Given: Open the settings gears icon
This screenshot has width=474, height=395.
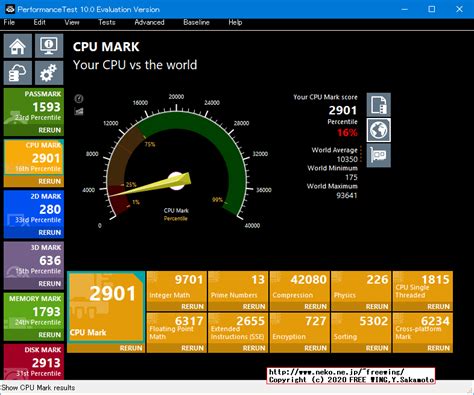Looking at the screenshot, I should pyautogui.click(x=49, y=73).
